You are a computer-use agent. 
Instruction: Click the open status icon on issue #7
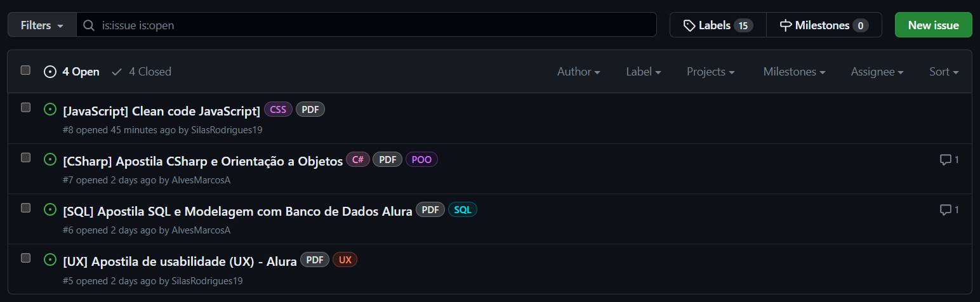point(50,159)
